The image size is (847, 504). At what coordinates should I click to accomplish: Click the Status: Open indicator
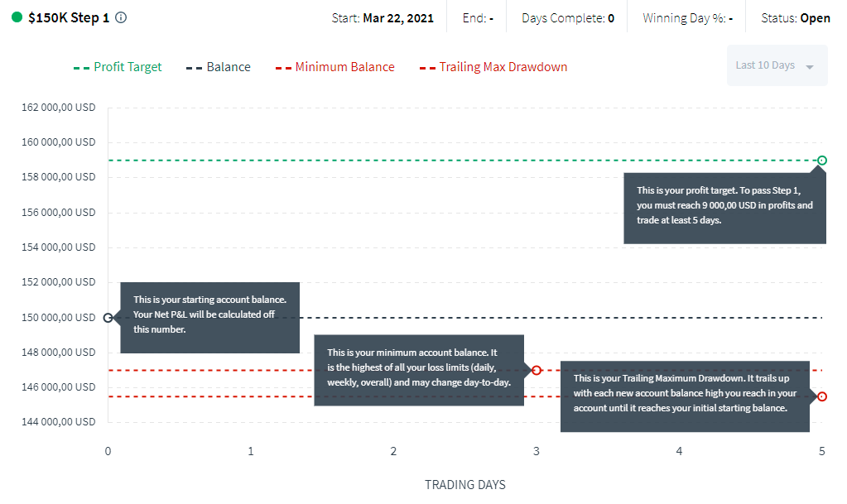[x=795, y=18]
